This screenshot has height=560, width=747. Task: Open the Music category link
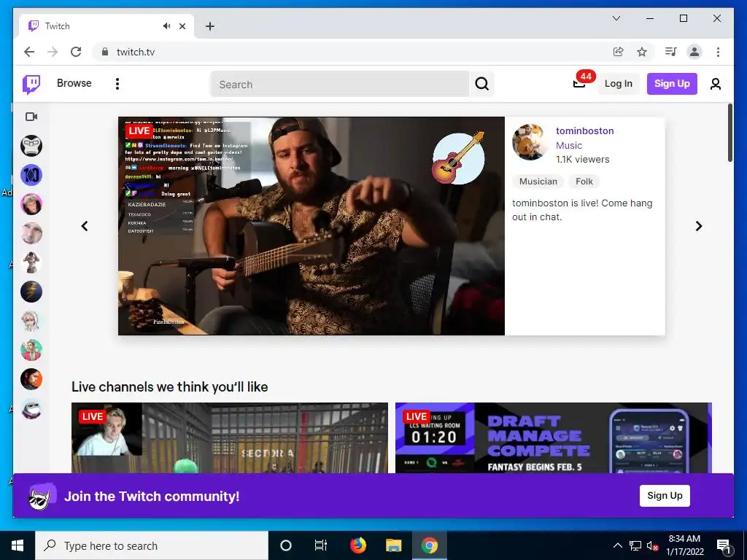[569, 145]
